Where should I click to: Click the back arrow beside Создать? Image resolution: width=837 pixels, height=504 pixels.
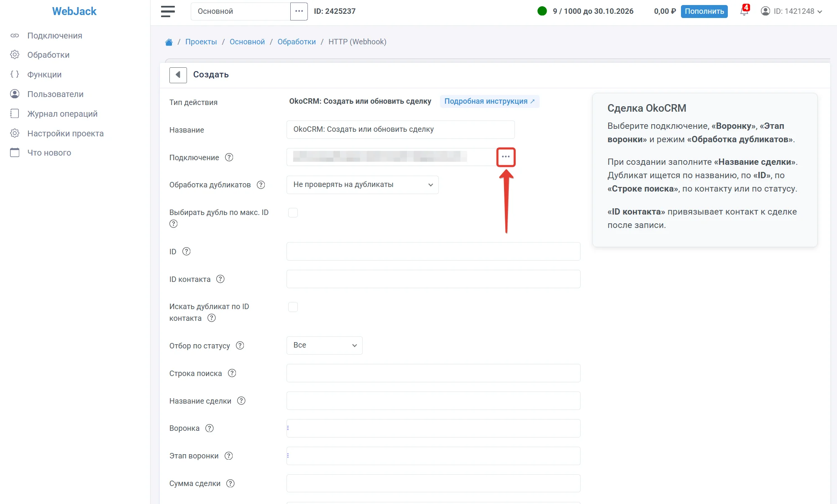178,75
